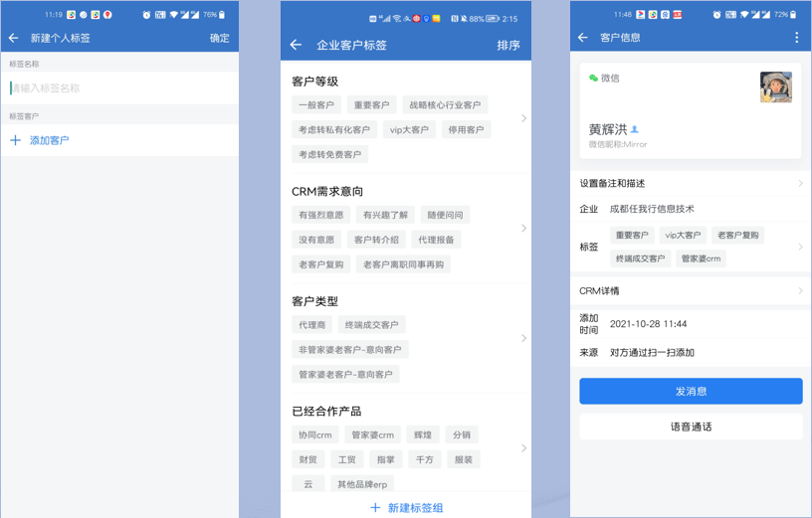Open three-dot menu on 客户信息 page
This screenshot has width=812, height=518.
point(796,38)
